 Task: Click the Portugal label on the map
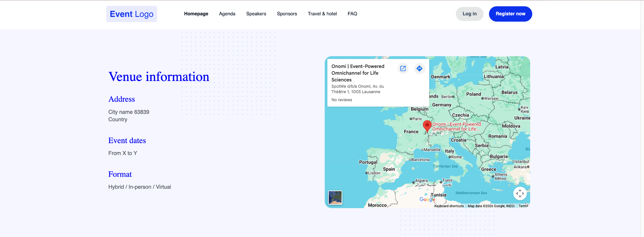368,162
